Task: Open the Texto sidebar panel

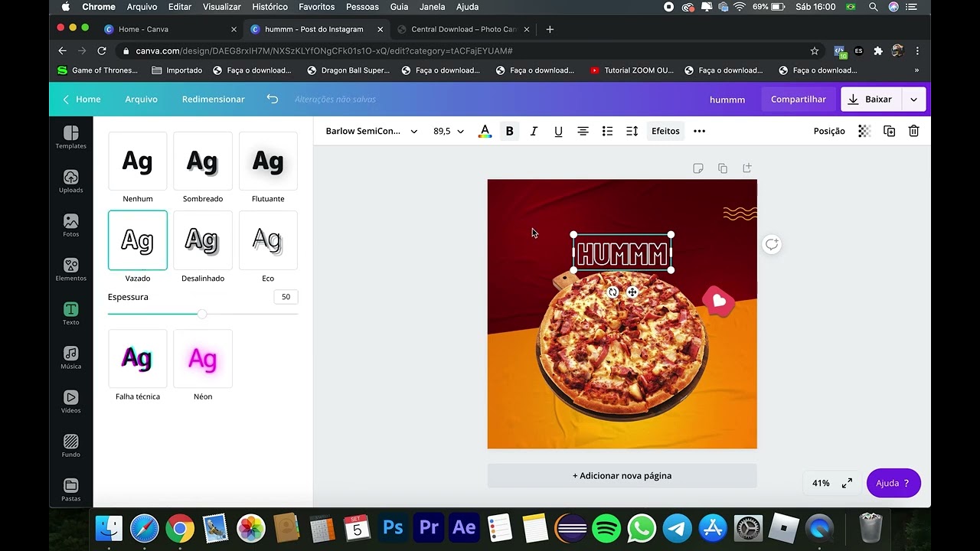Action: click(70, 314)
